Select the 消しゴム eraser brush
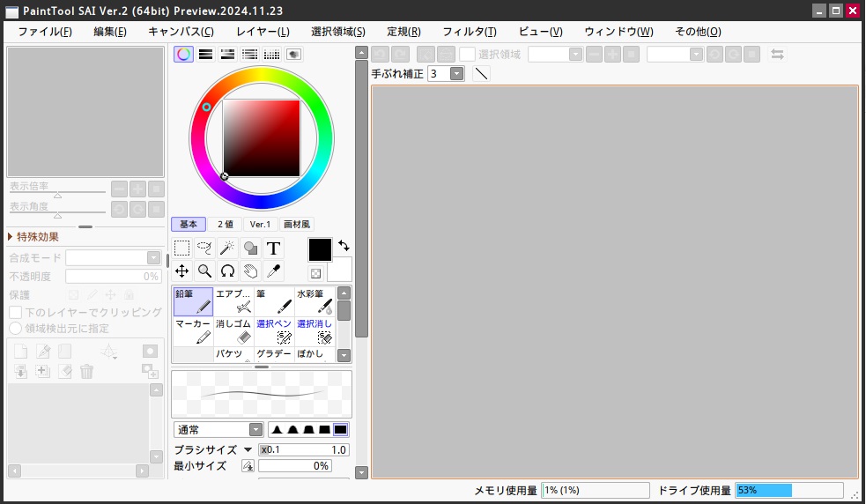Screen dimensions: 866x504 coord(234,331)
